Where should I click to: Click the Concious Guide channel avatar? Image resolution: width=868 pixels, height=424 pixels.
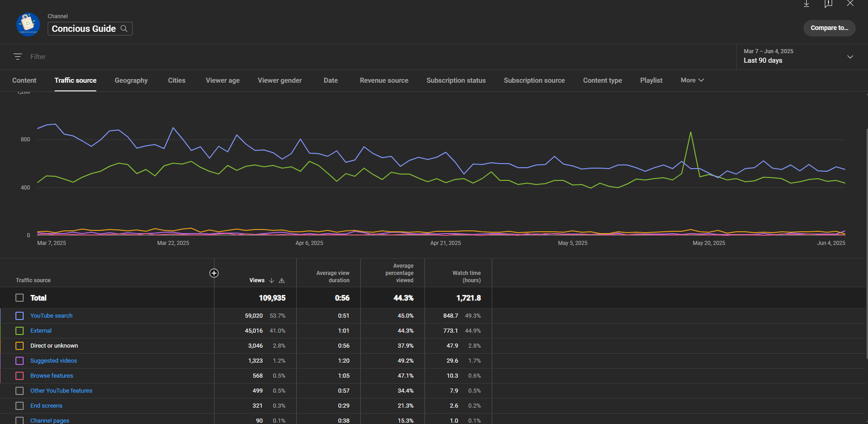pos(28,24)
